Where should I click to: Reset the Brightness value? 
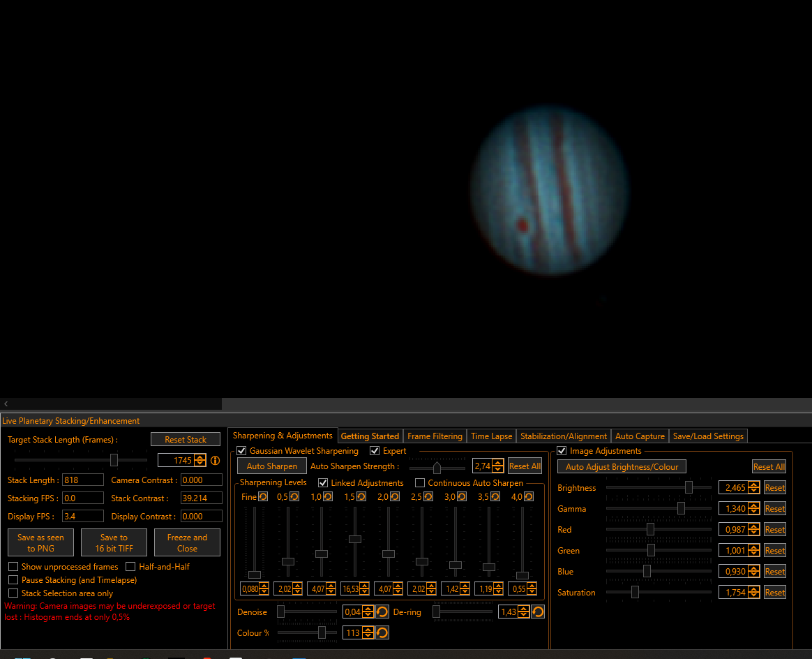click(x=775, y=487)
